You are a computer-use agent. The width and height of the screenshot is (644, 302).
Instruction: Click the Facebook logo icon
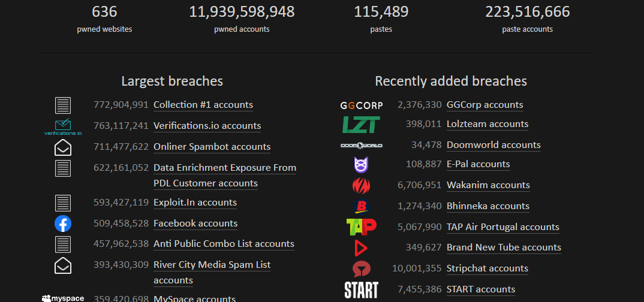[x=63, y=224]
